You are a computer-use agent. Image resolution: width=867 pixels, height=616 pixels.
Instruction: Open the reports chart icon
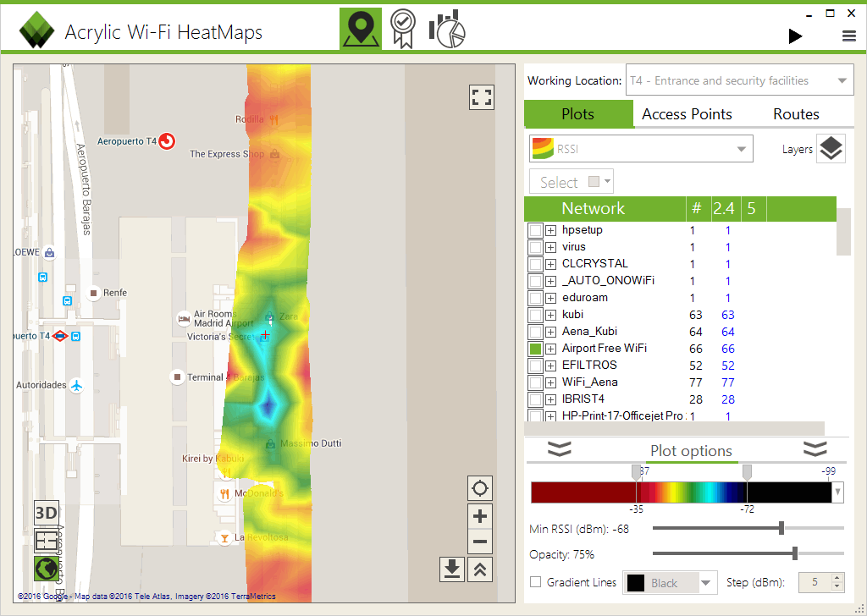pyautogui.click(x=447, y=29)
